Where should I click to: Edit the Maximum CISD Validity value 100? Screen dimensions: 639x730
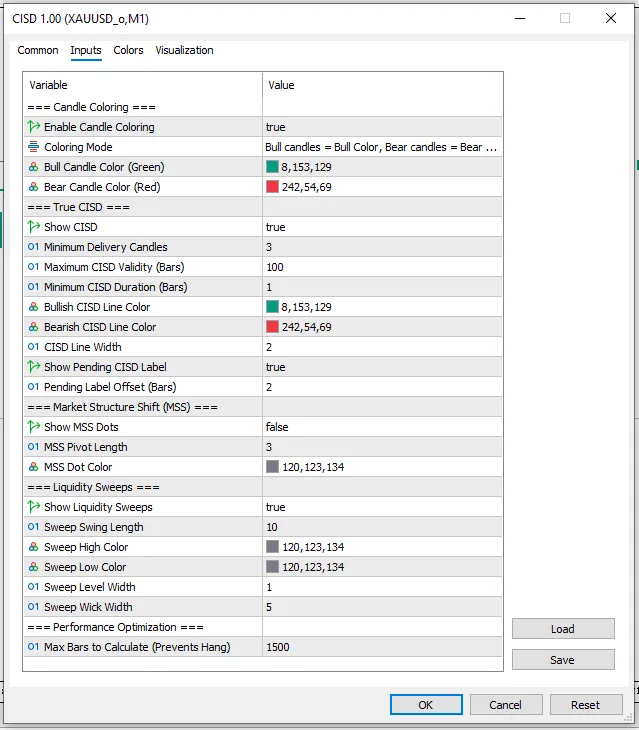[382, 267]
